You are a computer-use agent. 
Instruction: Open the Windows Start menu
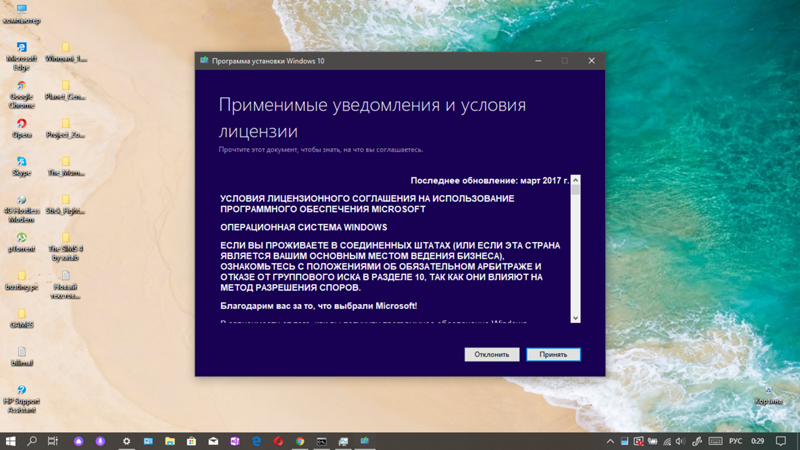(10, 441)
